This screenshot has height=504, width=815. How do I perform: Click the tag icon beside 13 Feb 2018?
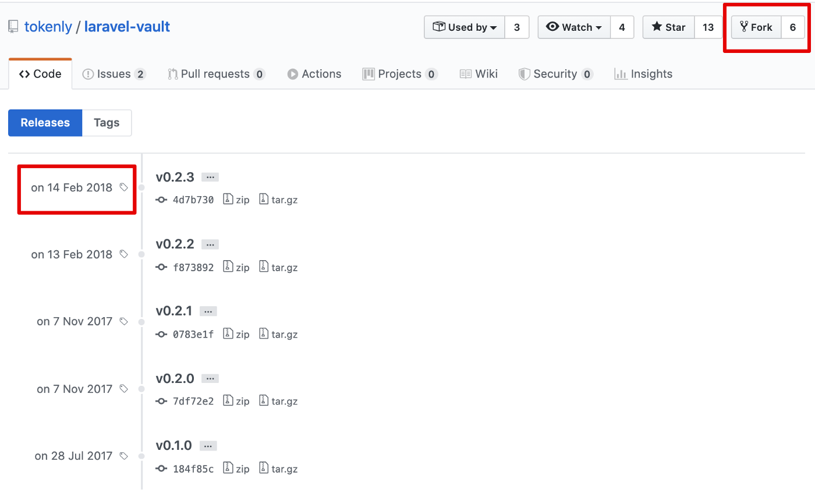click(x=123, y=254)
